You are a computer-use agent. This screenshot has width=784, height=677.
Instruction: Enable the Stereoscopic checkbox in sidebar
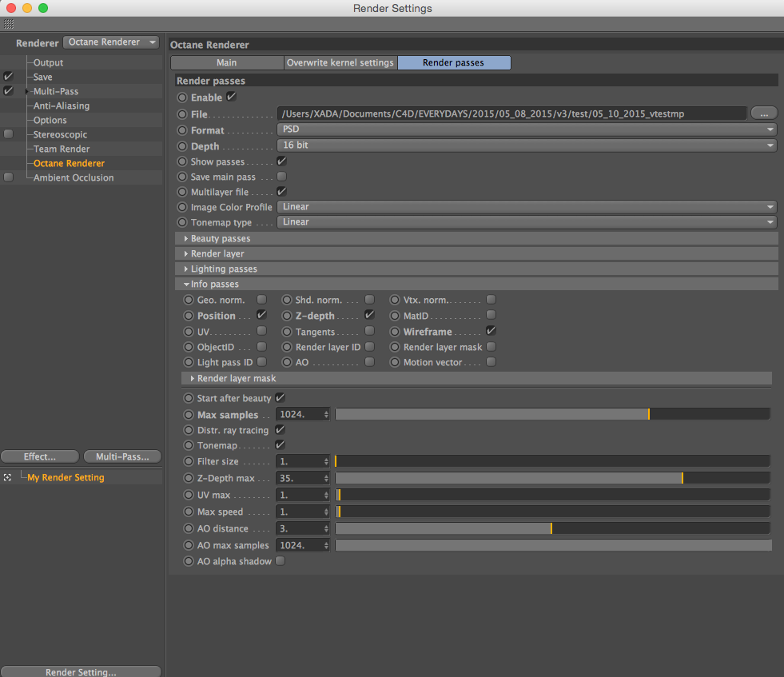click(x=8, y=134)
